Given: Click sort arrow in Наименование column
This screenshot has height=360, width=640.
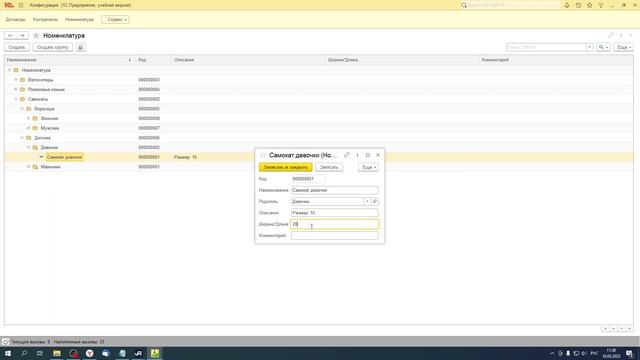Looking at the screenshot, I should tap(129, 60).
